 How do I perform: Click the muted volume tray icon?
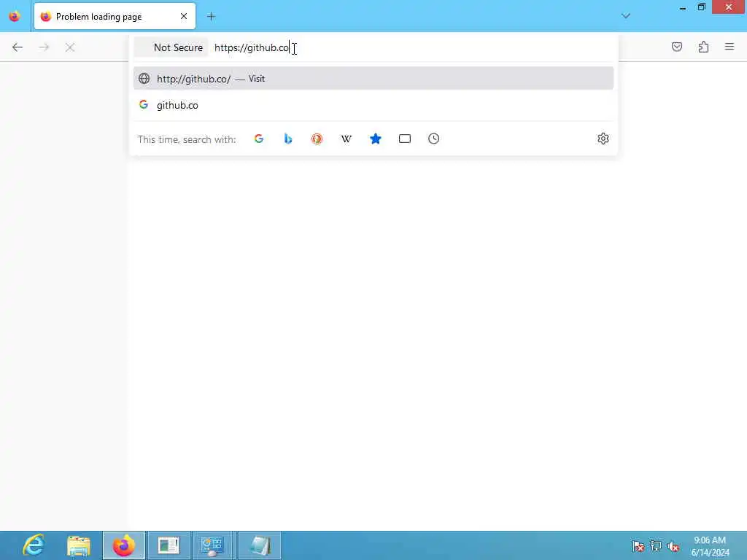673,546
